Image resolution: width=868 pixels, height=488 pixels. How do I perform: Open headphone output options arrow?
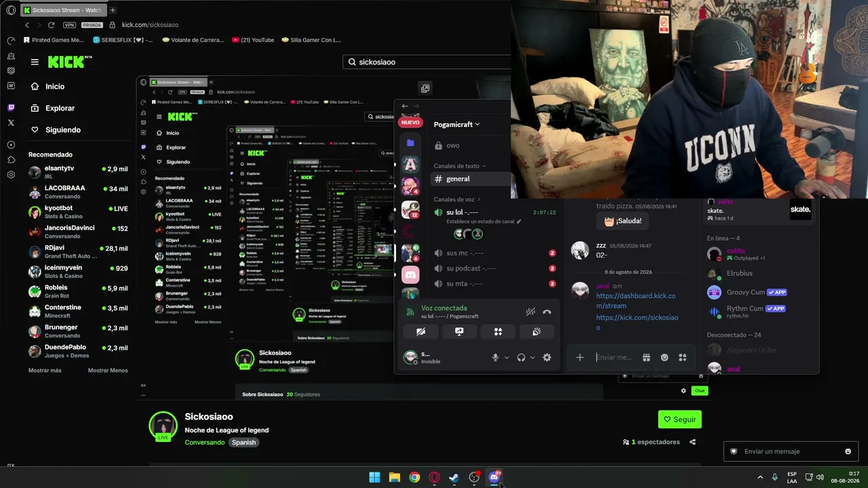pyautogui.click(x=532, y=358)
